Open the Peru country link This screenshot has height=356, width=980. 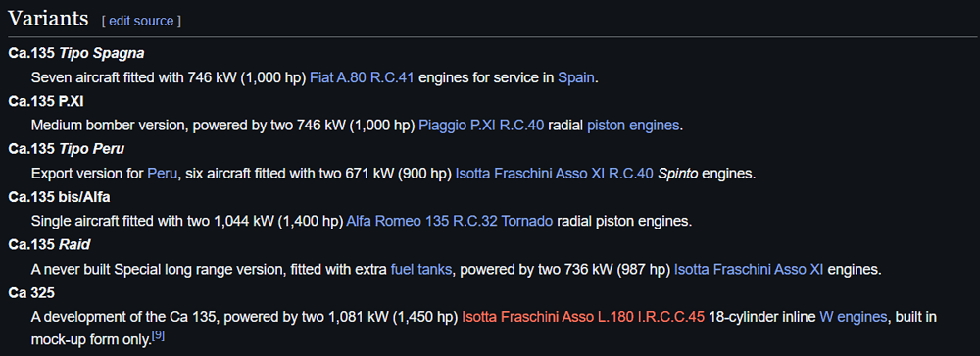[x=162, y=174]
